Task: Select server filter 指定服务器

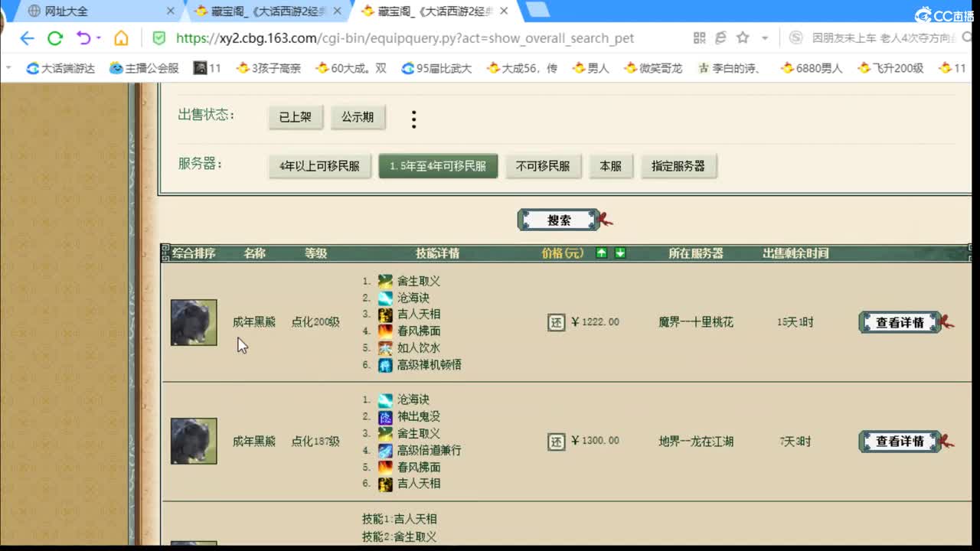Action: [678, 166]
